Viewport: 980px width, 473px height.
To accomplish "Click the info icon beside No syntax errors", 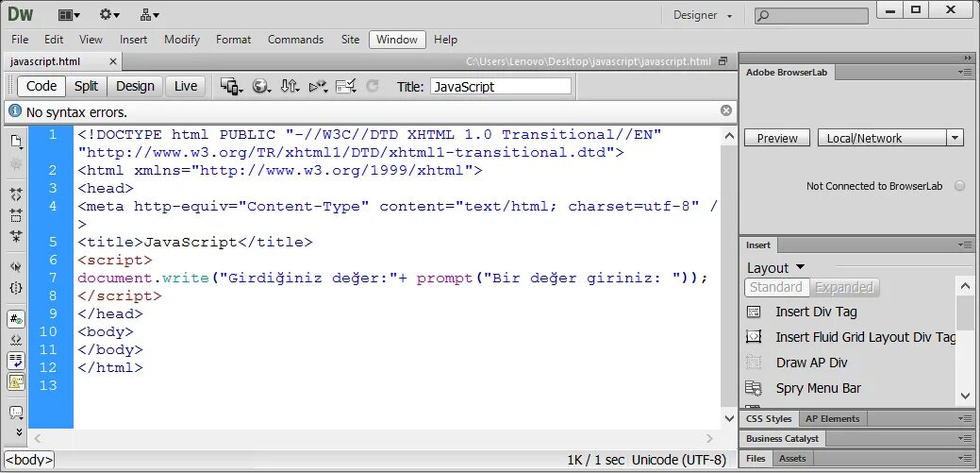I will tap(15, 111).
